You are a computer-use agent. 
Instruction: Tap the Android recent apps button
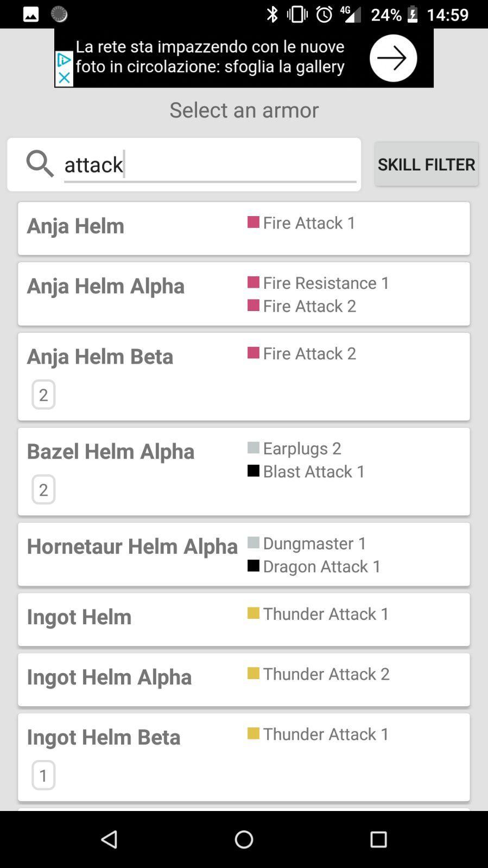(378, 839)
